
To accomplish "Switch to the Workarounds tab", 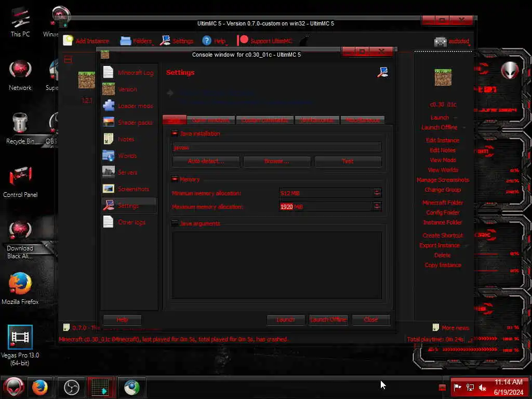I will pyautogui.click(x=317, y=120).
